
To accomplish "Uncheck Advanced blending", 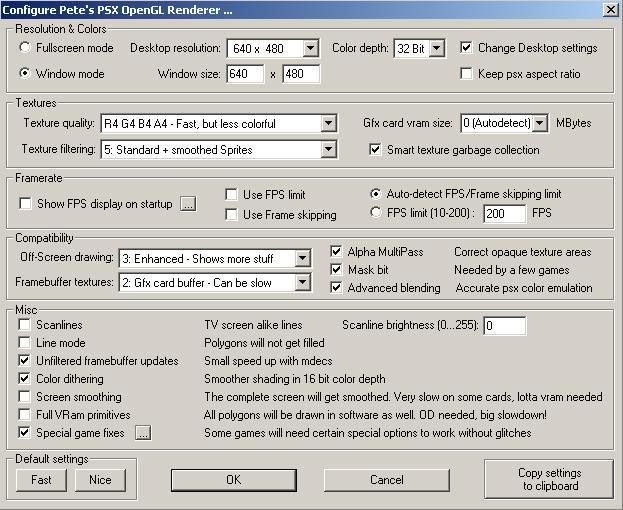I will click(x=336, y=287).
